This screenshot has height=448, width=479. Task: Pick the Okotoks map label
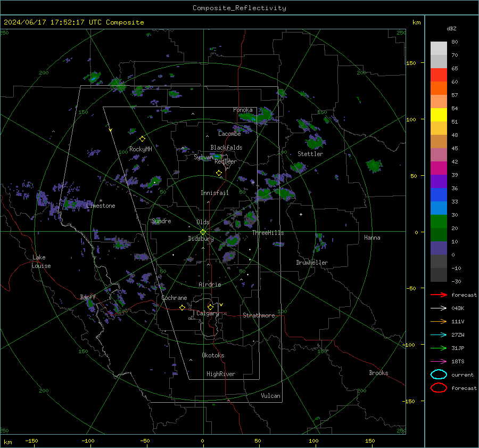[213, 355]
